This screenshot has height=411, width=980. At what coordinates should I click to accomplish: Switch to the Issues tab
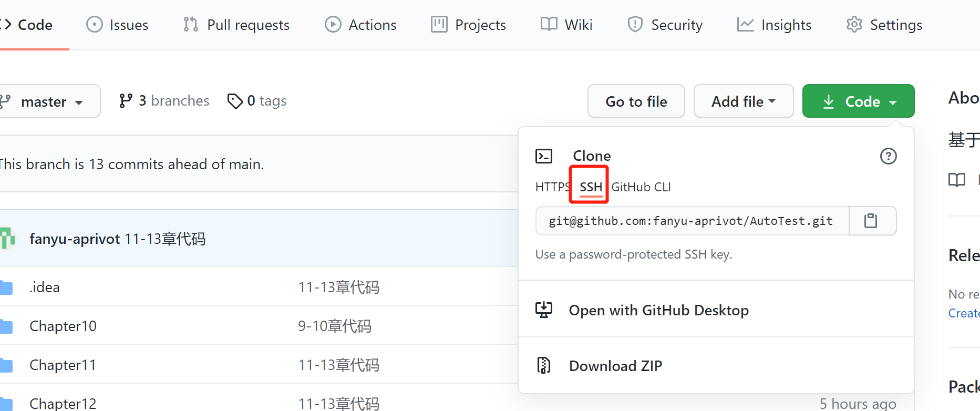point(117,24)
